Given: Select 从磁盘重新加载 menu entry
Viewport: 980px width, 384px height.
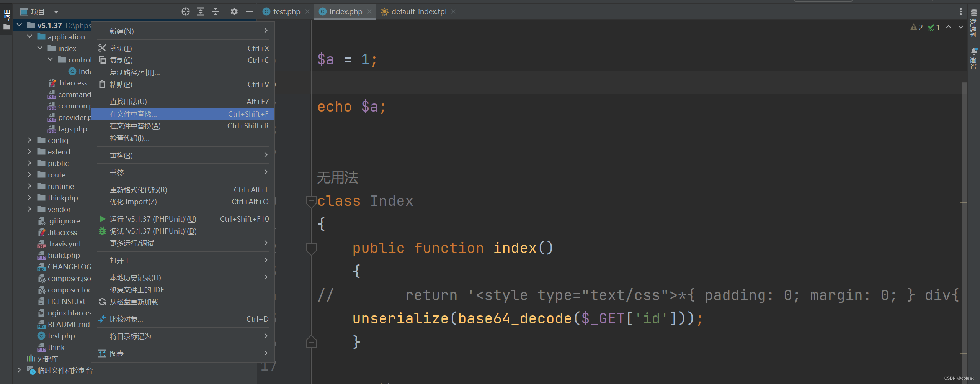Looking at the screenshot, I should 183,302.
